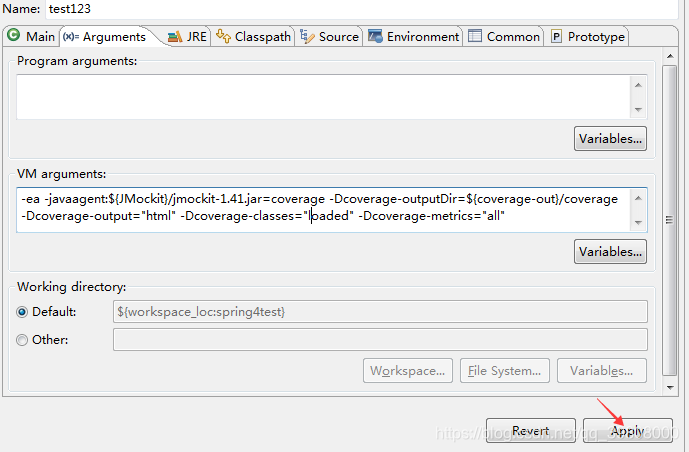Screen dimensions: 689x452
Task: Click the tab panel's scroll down arrow
Action: (x=670, y=387)
